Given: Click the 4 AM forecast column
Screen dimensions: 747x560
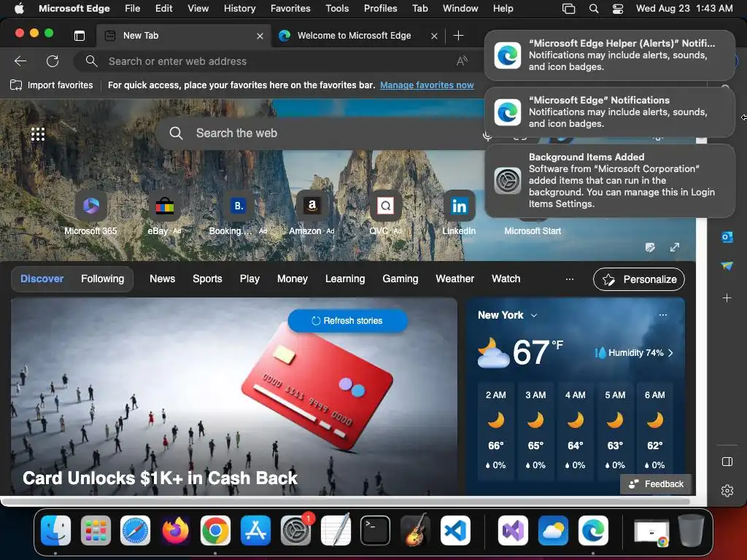Looking at the screenshot, I should tap(575, 430).
